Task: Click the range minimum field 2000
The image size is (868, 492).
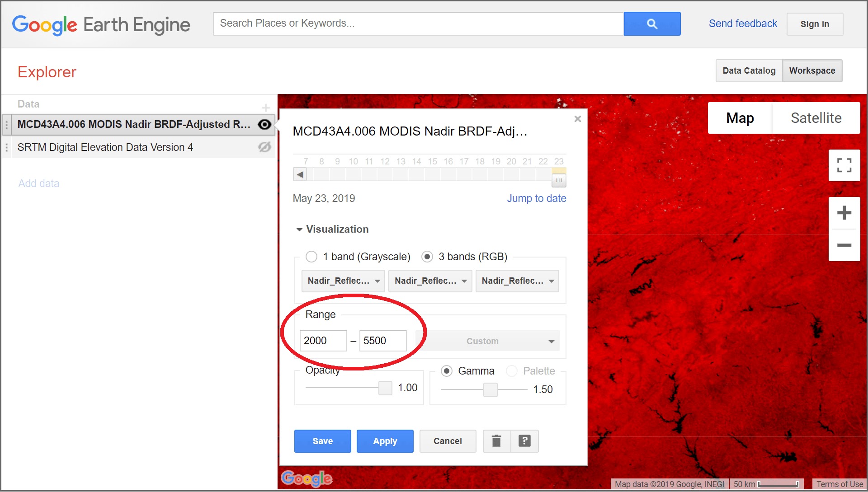Action: 323,341
